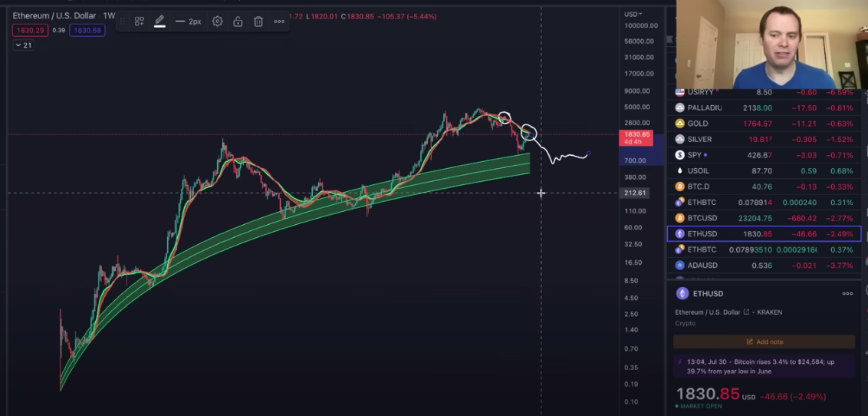Click the PALLADIUM symbol icon

tap(680, 108)
